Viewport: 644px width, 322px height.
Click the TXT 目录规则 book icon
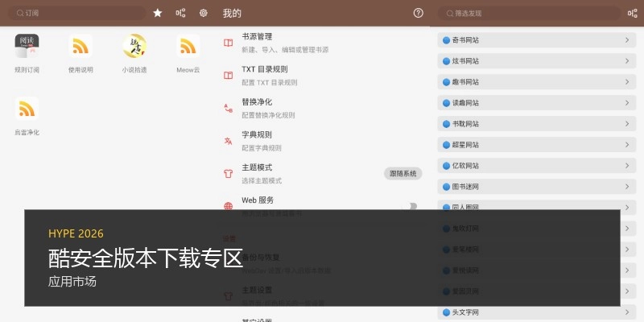point(229,76)
